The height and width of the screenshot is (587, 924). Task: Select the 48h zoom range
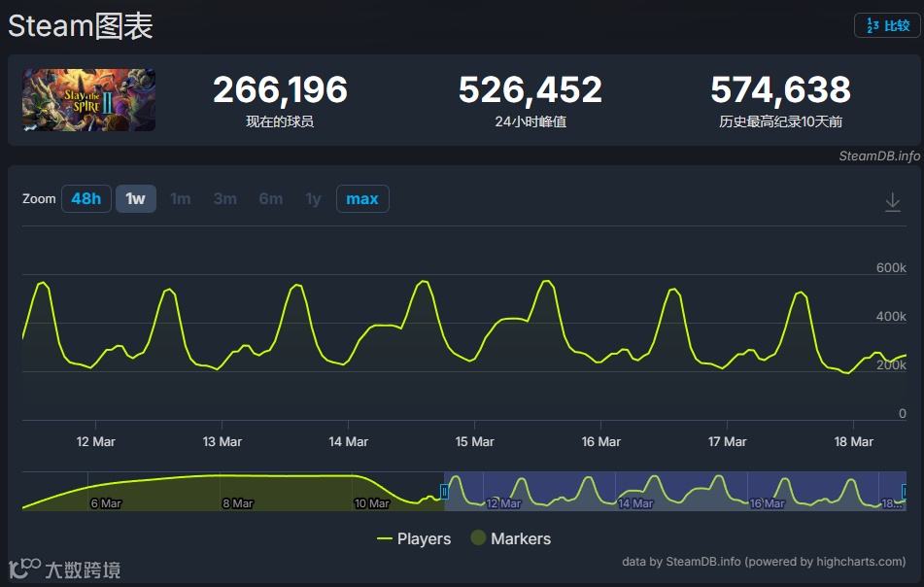[x=86, y=198]
